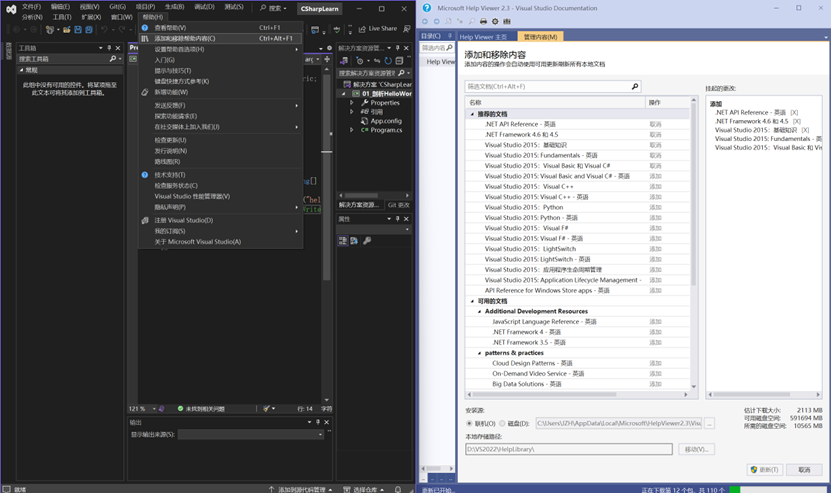The image size is (831, 493).
Task: Click feedback person icon beside Live Share
Action: click(406, 29)
